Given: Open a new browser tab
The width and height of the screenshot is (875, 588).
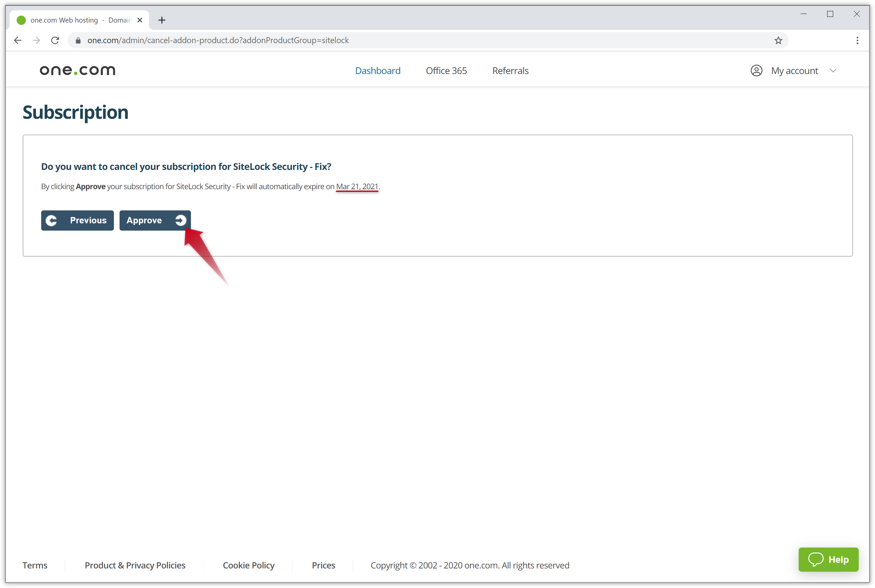Looking at the screenshot, I should click(x=162, y=20).
